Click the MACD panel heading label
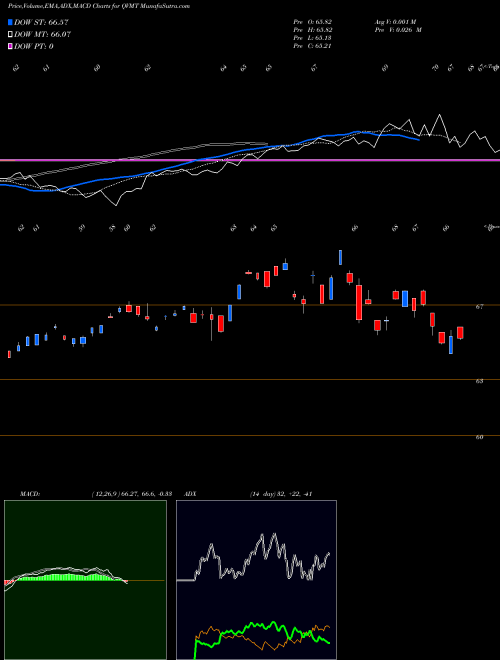The height and width of the screenshot is (660, 500). pos(29,494)
